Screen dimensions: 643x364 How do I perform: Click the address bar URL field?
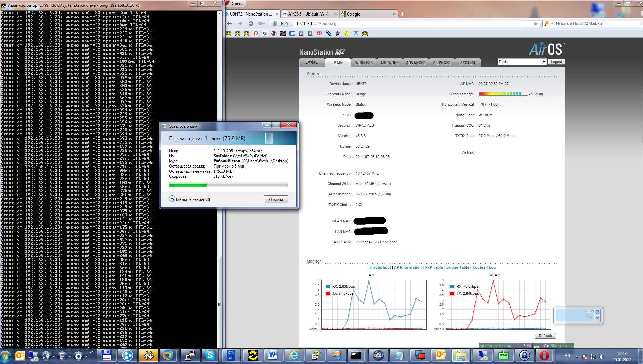(413, 24)
